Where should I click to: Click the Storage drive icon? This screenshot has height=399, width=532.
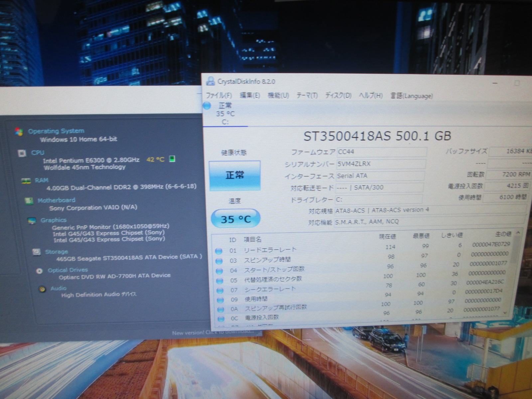[x=37, y=252]
